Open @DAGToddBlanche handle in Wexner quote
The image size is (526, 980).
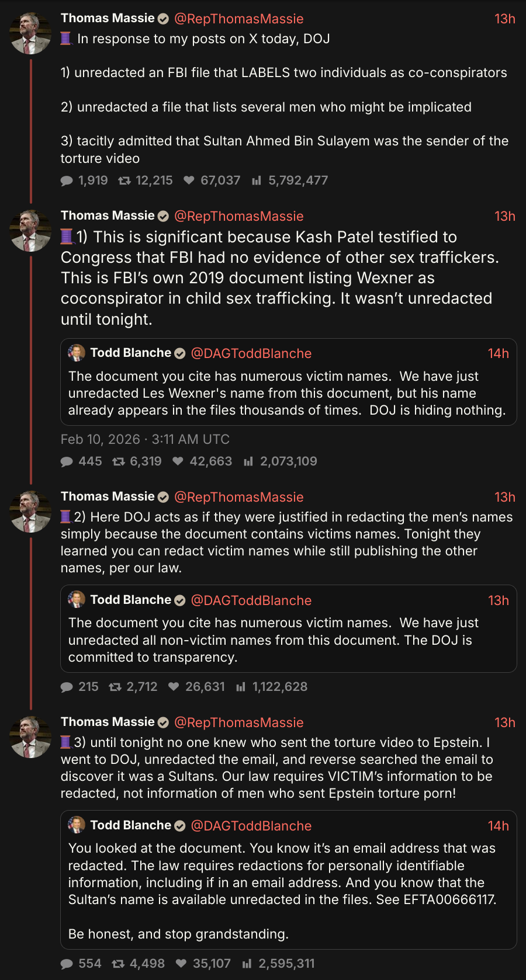click(251, 353)
